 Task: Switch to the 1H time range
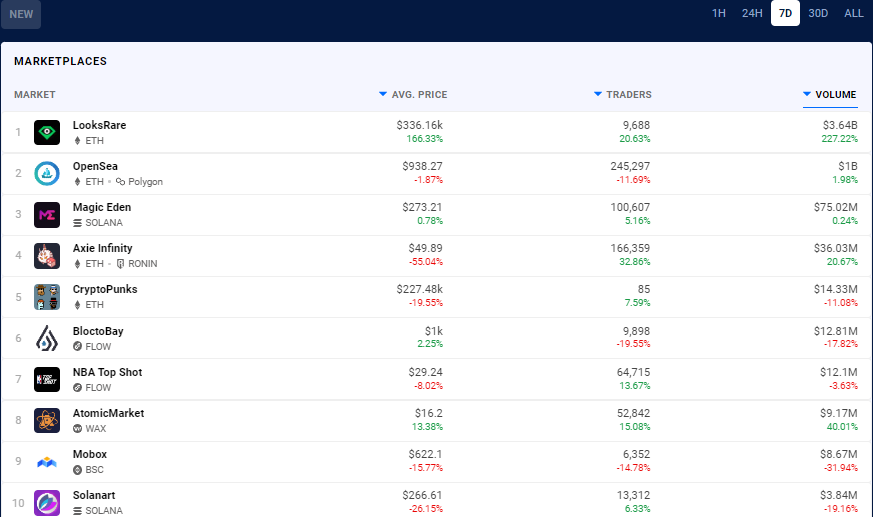719,13
